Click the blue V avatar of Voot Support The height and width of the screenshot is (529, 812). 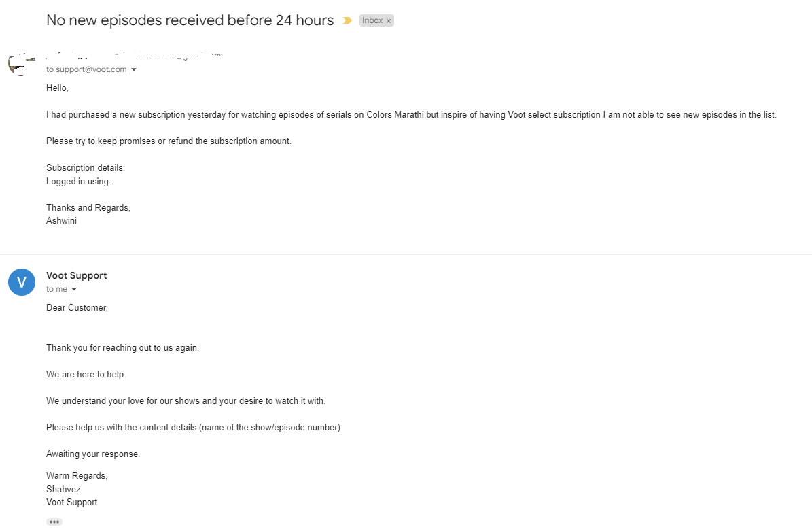click(22, 282)
